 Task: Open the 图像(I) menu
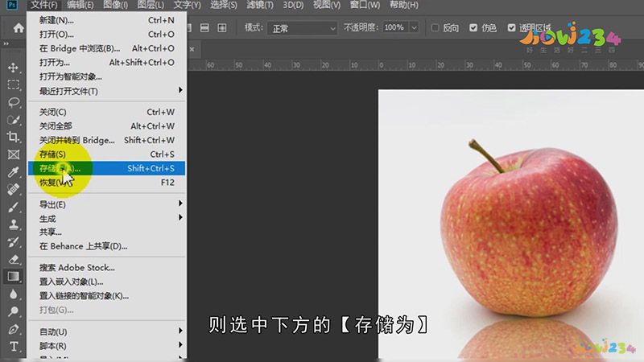115,5
